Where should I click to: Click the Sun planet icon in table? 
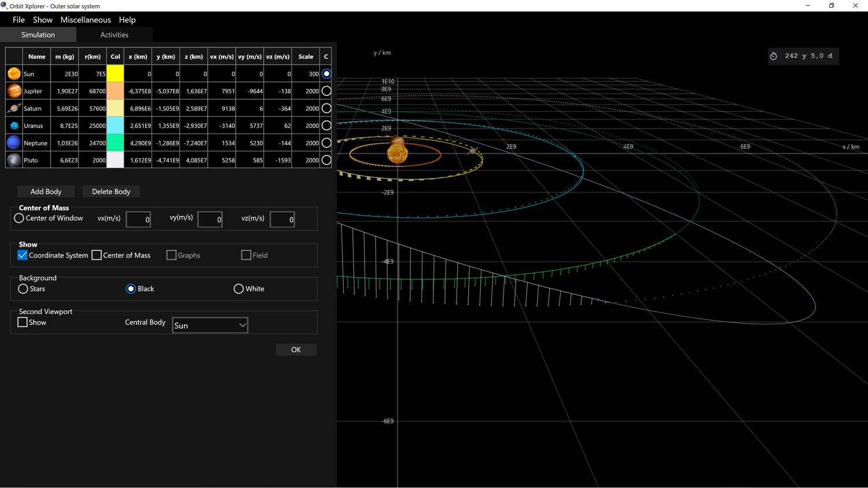pos(14,74)
